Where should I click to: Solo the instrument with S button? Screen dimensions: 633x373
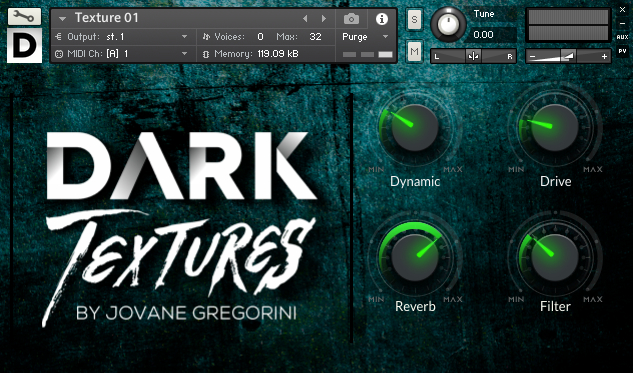415,19
